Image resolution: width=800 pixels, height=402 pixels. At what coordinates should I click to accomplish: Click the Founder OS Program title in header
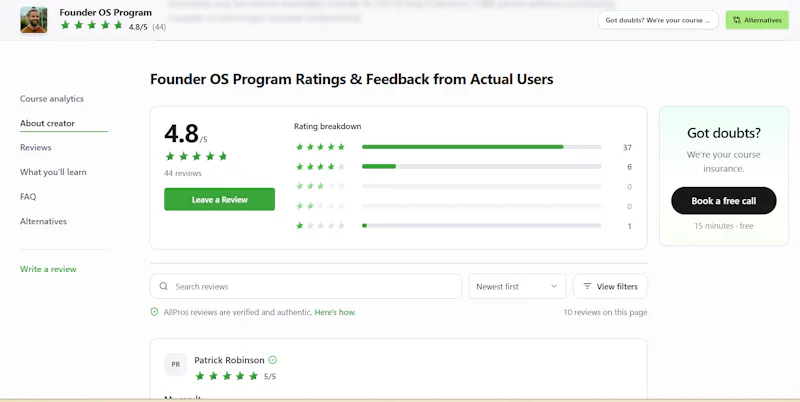click(106, 12)
